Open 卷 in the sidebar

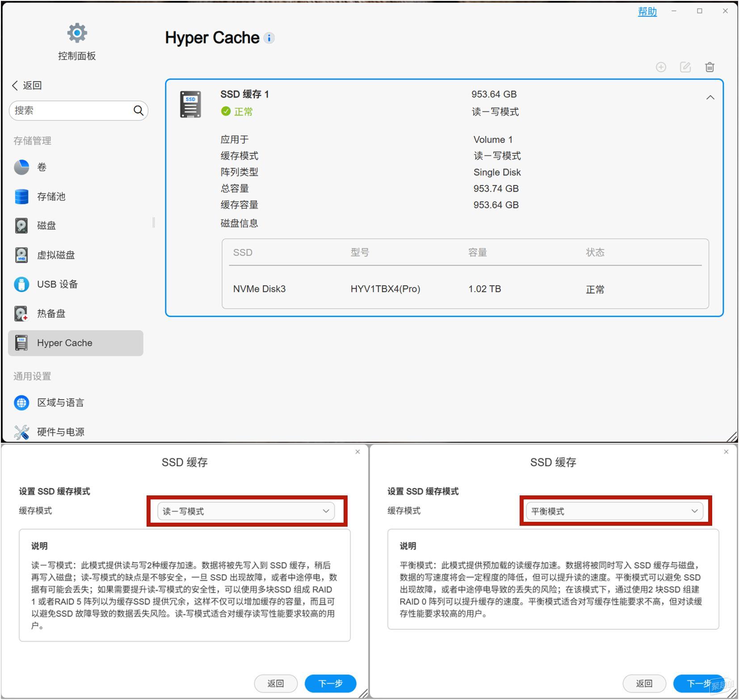(42, 167)
